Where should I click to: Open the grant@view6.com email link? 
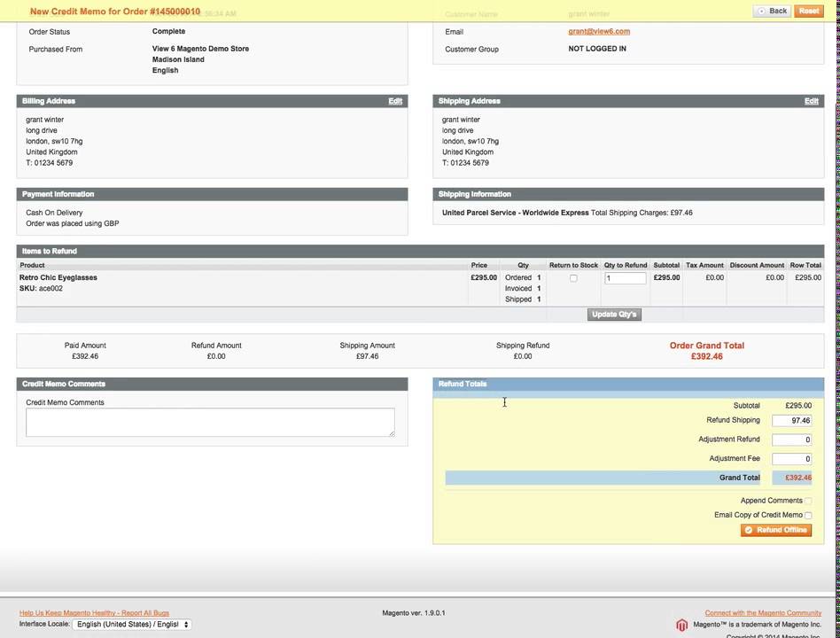point(599,32)
